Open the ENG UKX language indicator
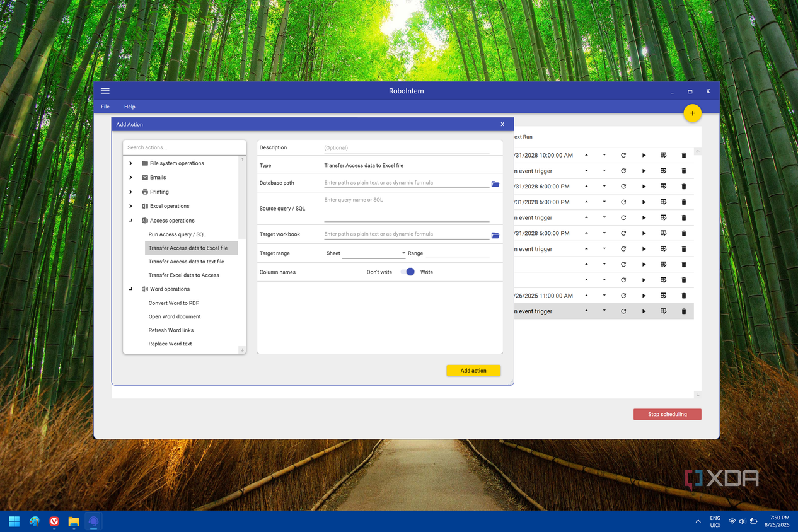Screen dimensions: 798x532 (715, 521)
